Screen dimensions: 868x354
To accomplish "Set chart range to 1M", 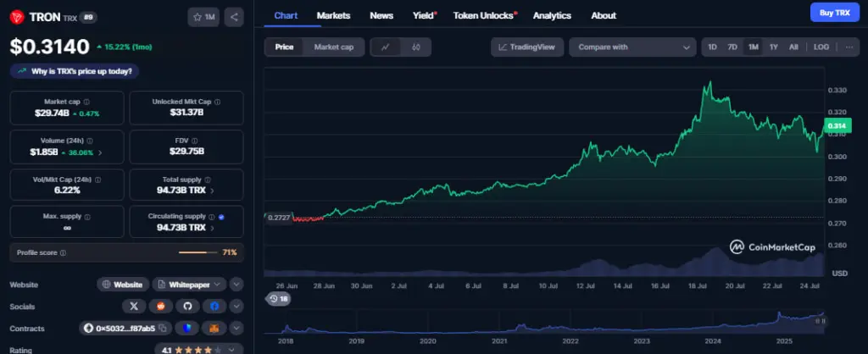I will click(x=753, y=47).
